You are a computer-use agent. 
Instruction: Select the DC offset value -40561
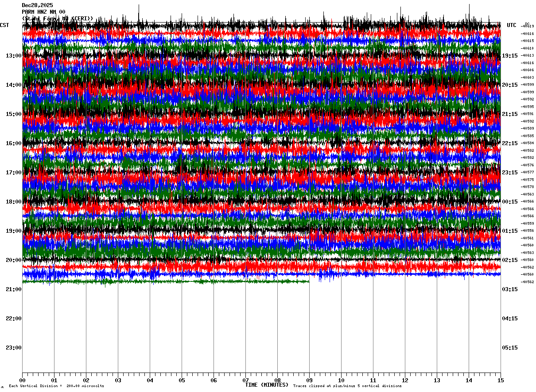pyautogui.click(x=528, y=238)
